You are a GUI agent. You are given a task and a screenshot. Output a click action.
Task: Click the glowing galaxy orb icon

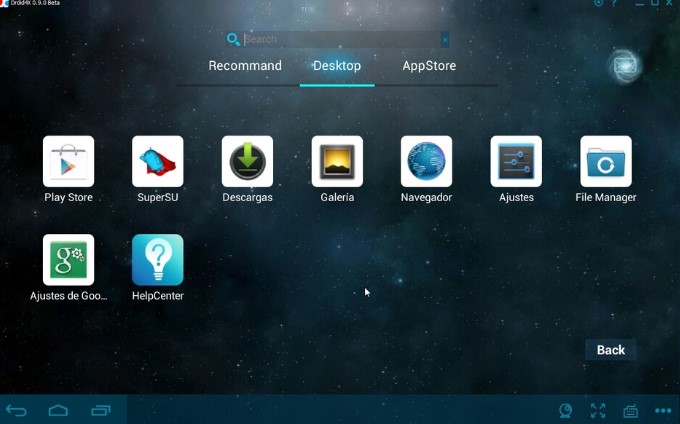pyautogui.click(x=625, y=66)
